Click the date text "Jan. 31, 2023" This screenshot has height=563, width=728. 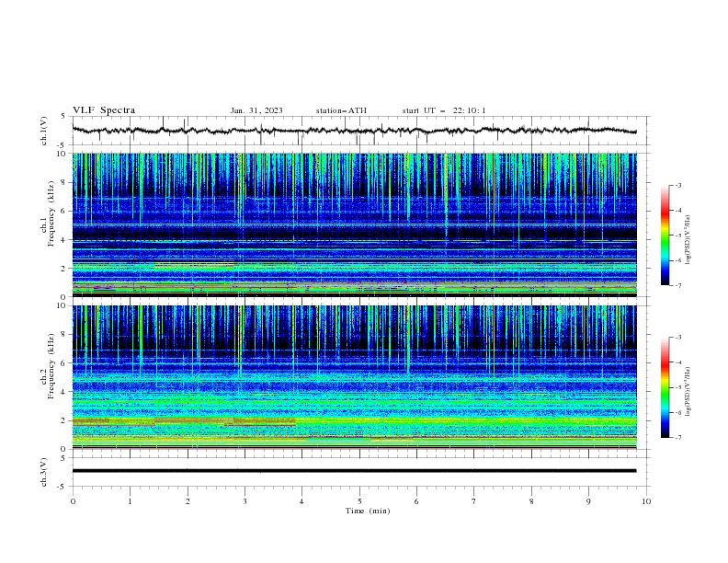tap(256, 110)
